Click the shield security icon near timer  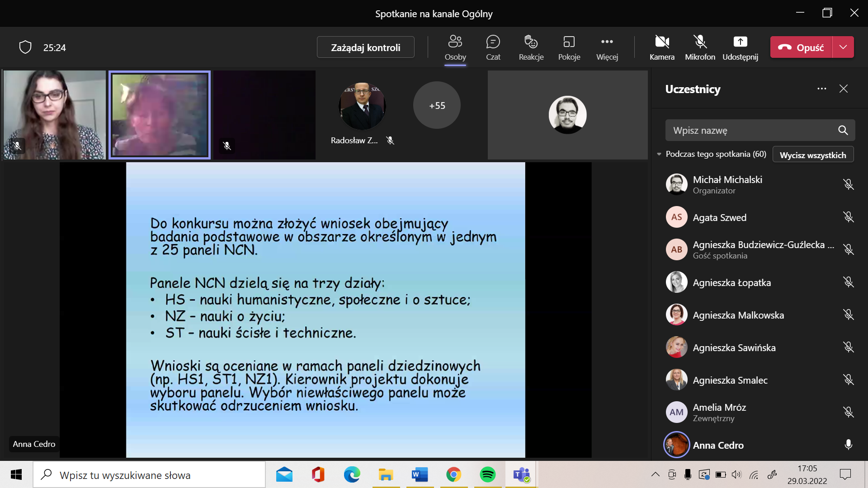(25, 47)
